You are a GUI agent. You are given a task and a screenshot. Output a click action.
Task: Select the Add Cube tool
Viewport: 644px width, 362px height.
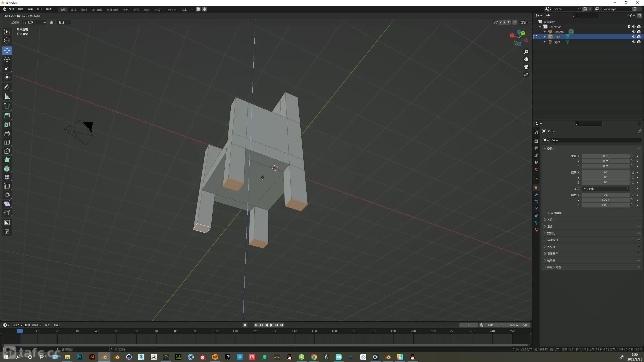tap(7, 106)
